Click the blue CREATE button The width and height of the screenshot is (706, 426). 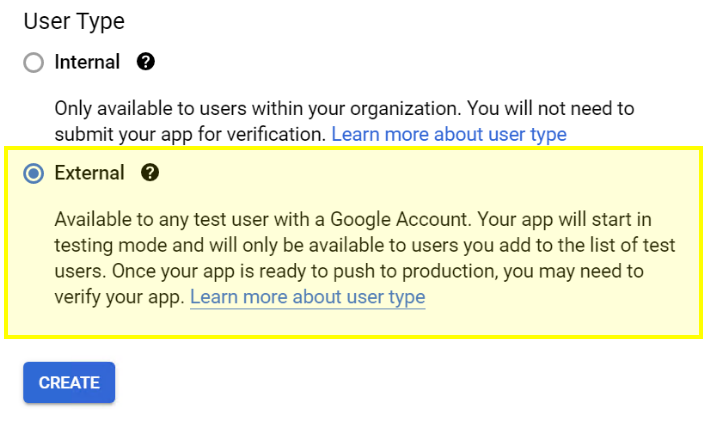(x=69, y=382)
